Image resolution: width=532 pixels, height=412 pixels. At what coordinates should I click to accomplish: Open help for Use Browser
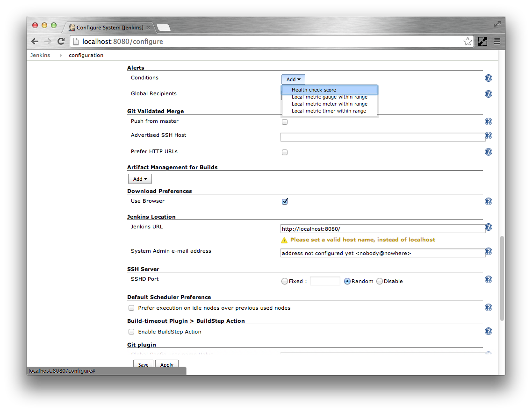pyautogui.click(x=488, y=201)
